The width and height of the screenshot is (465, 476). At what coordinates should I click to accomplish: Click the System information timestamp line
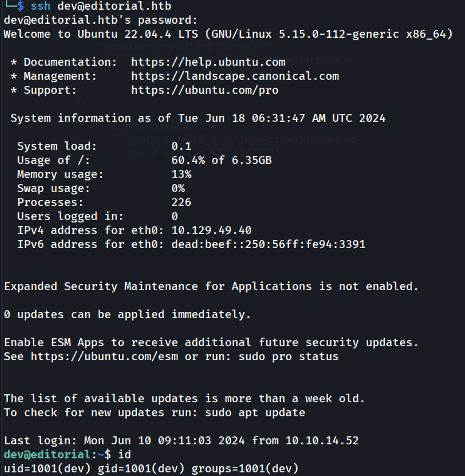click(x=197, y=118)
